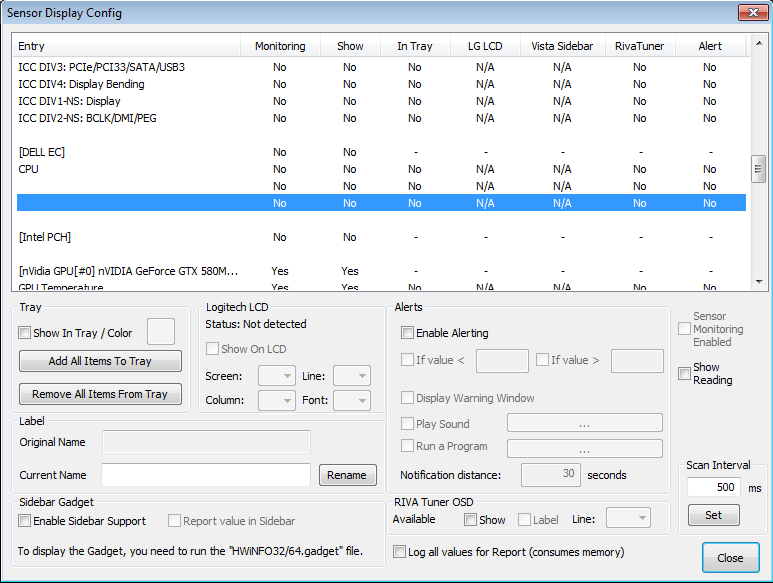Select the GPU Temperature row
The image size is (773, 583).
click(381, 286)
